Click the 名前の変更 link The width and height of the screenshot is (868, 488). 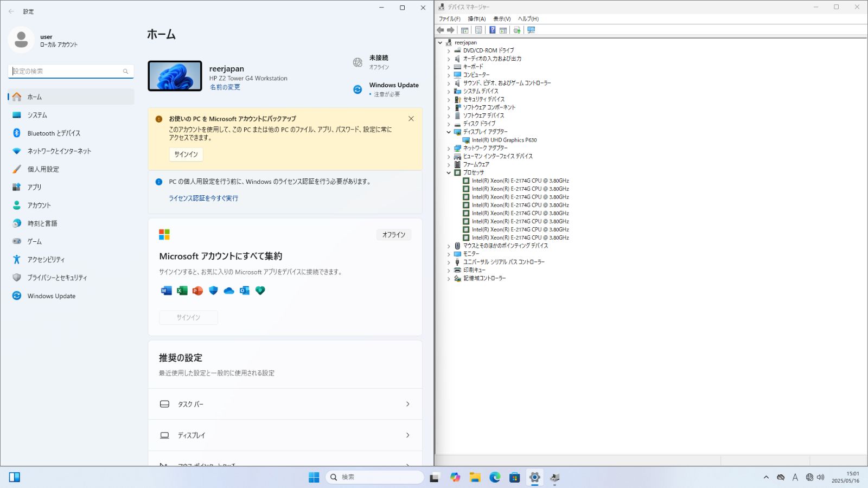click(x=225, y=87)
